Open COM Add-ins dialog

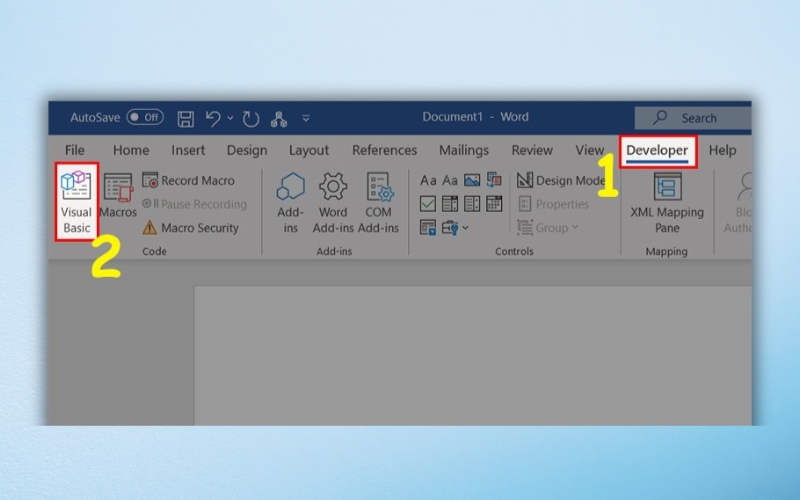coord(378,203)
